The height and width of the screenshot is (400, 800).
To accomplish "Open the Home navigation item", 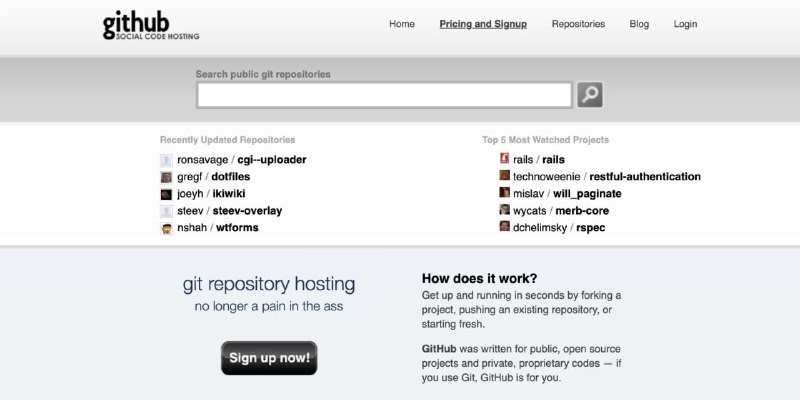I will tap(402, 24).
